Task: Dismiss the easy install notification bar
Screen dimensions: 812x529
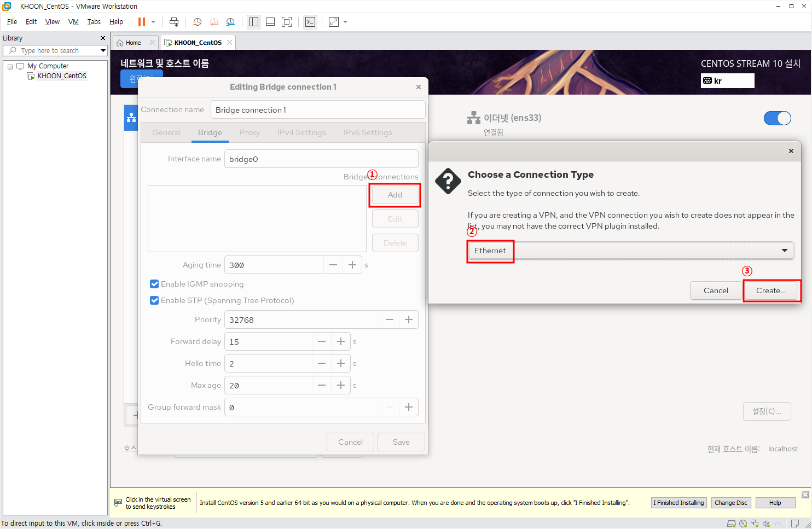Action: 805,495
